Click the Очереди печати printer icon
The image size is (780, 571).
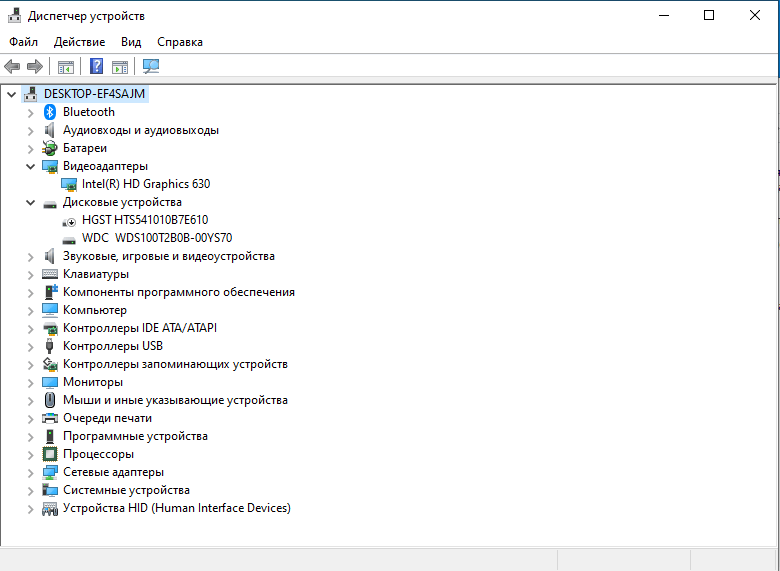[x=50, y=418]
